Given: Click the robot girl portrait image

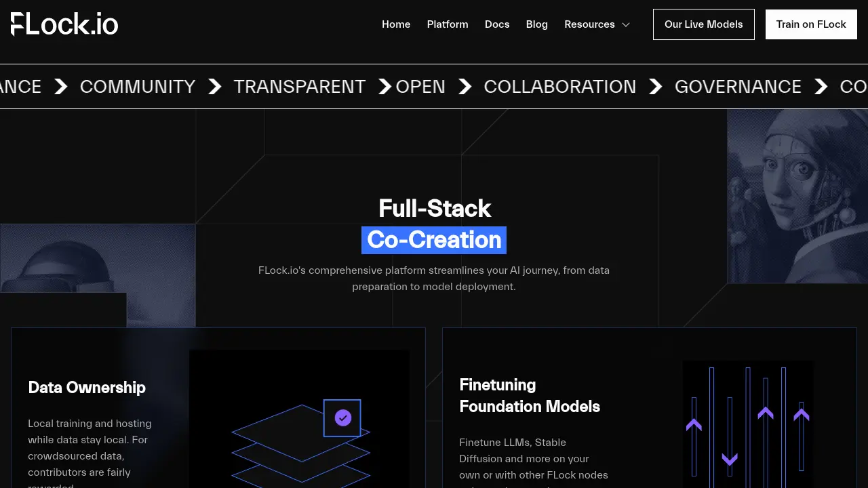Looking at the screenshot, I should pyautogui.click(x=797, y=197).
